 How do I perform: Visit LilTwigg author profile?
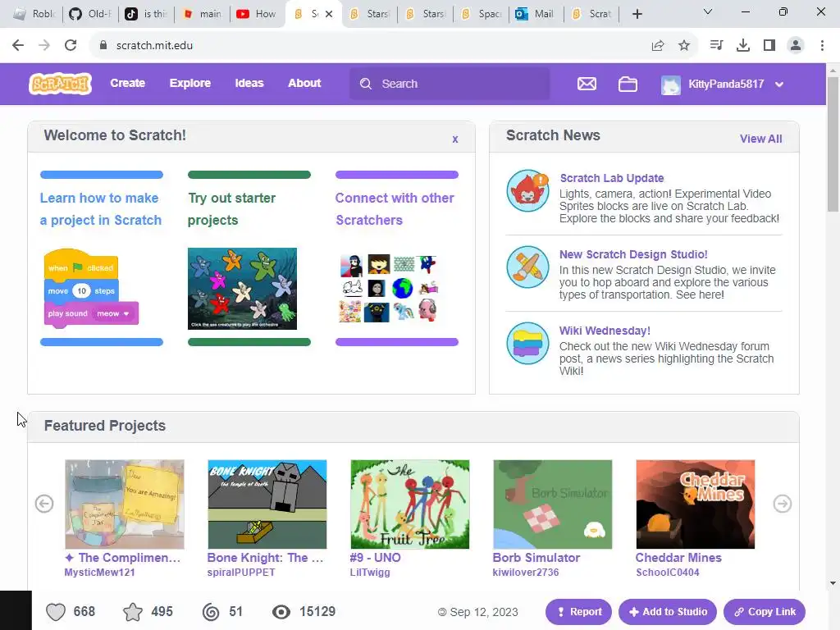pos(370,572)
